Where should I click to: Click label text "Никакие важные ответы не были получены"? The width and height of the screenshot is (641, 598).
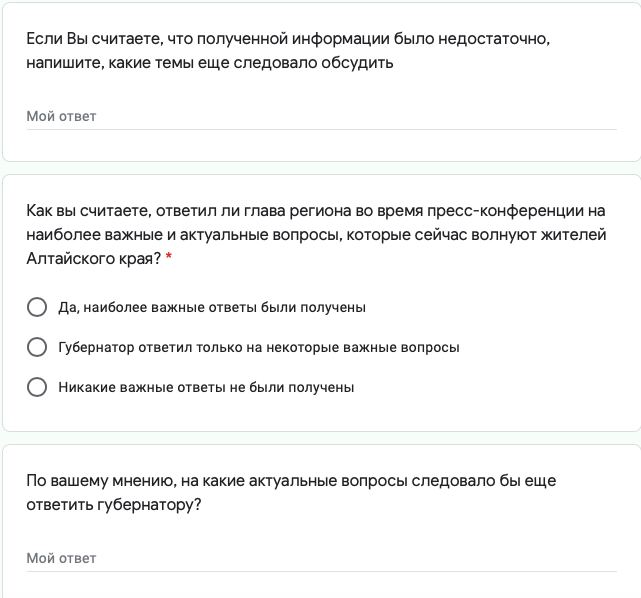(x=206, y=387)
